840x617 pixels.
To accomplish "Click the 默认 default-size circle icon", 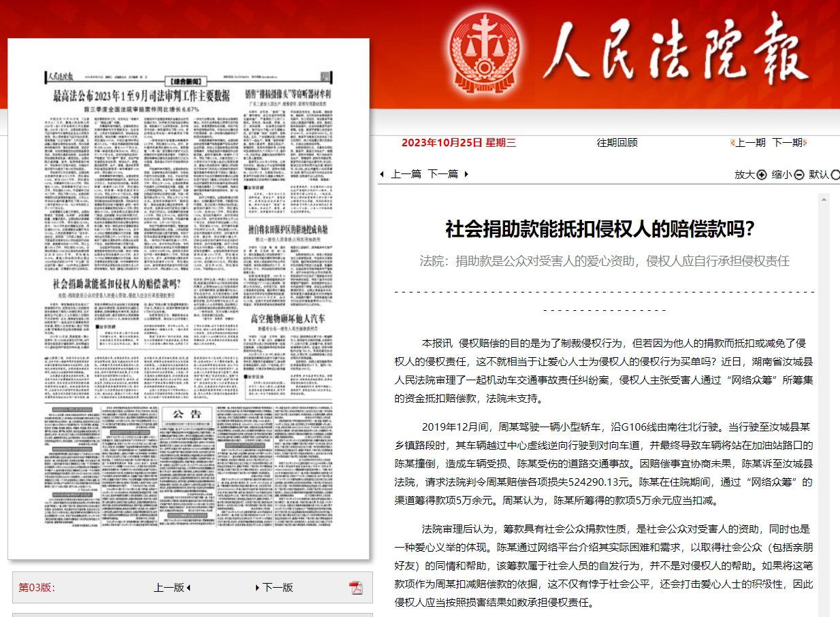I will pos(836,175).
